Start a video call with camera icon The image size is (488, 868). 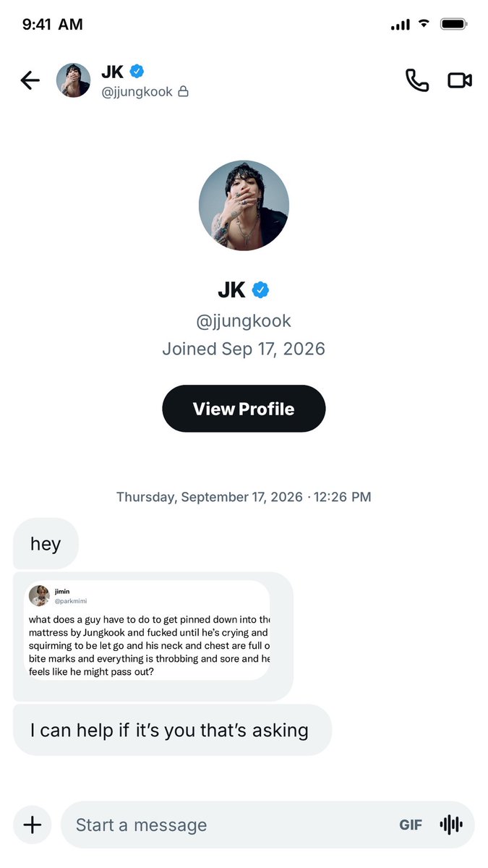[x=460, y=80]
